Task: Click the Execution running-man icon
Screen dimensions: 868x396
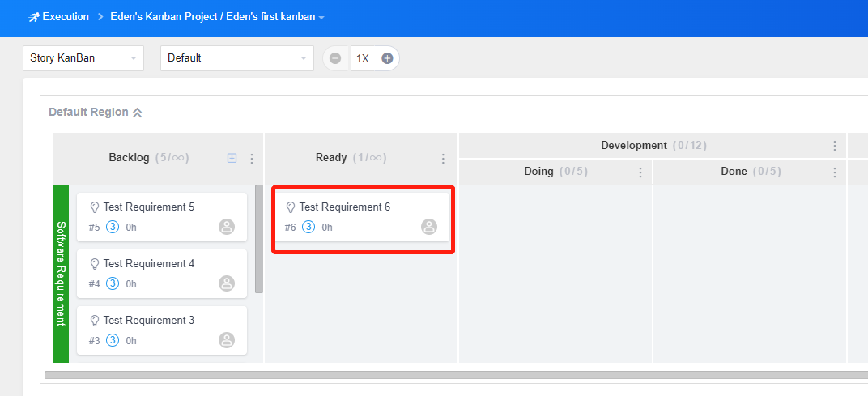Action: pos(33,17)
